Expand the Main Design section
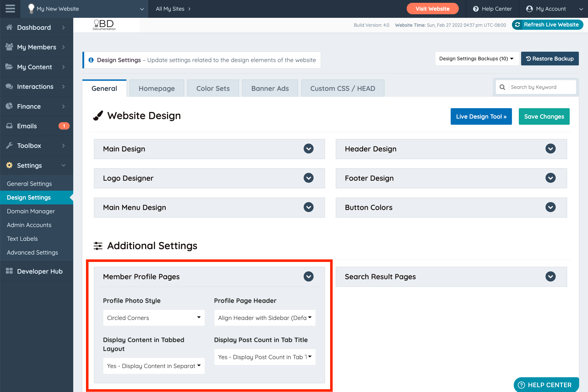The height and width of the screenshot is (392, 588). [308, 149]
